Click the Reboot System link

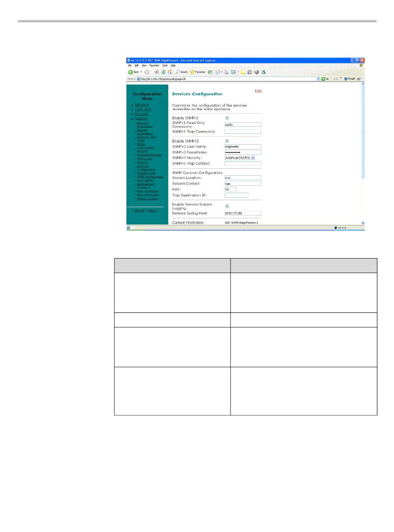tap(147, 199)
